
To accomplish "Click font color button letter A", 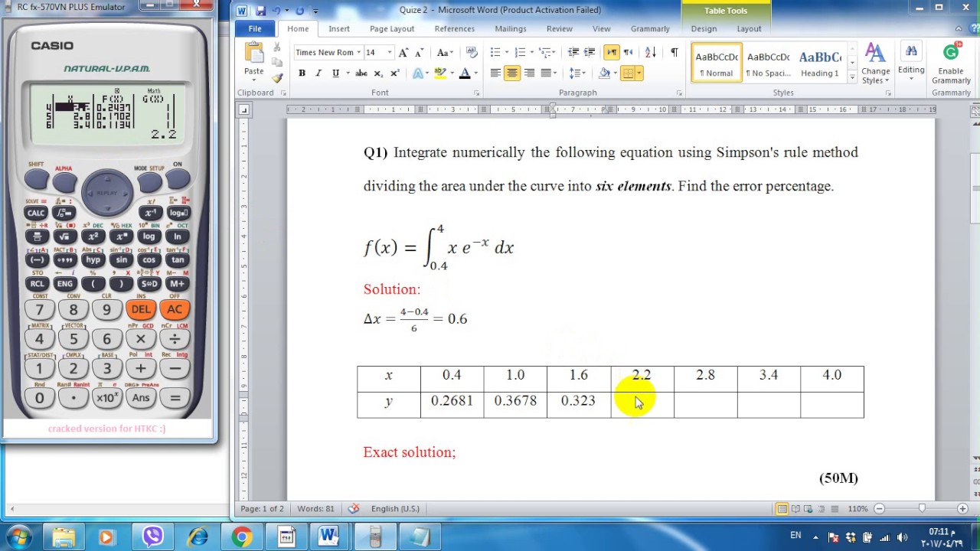I will click(465, 73).
